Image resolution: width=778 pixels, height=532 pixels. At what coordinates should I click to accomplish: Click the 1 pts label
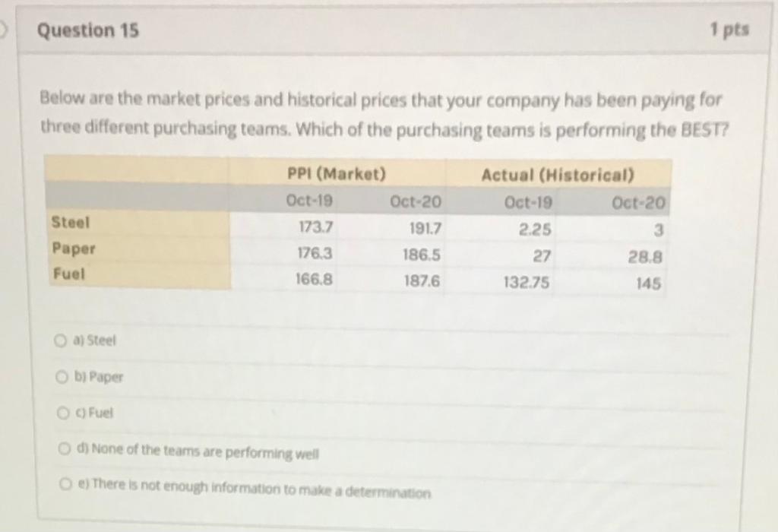pos(729,30)
